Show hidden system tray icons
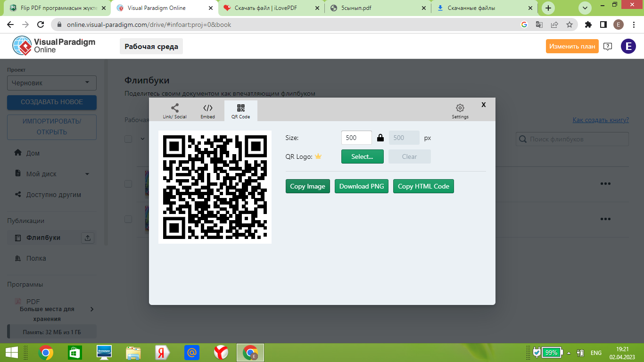Viewport: 644px width, 362px height. (x=569, y=353)
